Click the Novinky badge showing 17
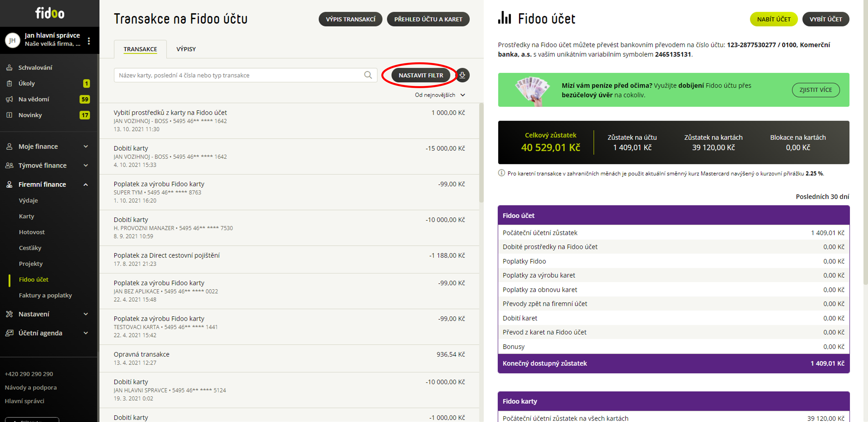868x422 pixels. click(85, 115)
